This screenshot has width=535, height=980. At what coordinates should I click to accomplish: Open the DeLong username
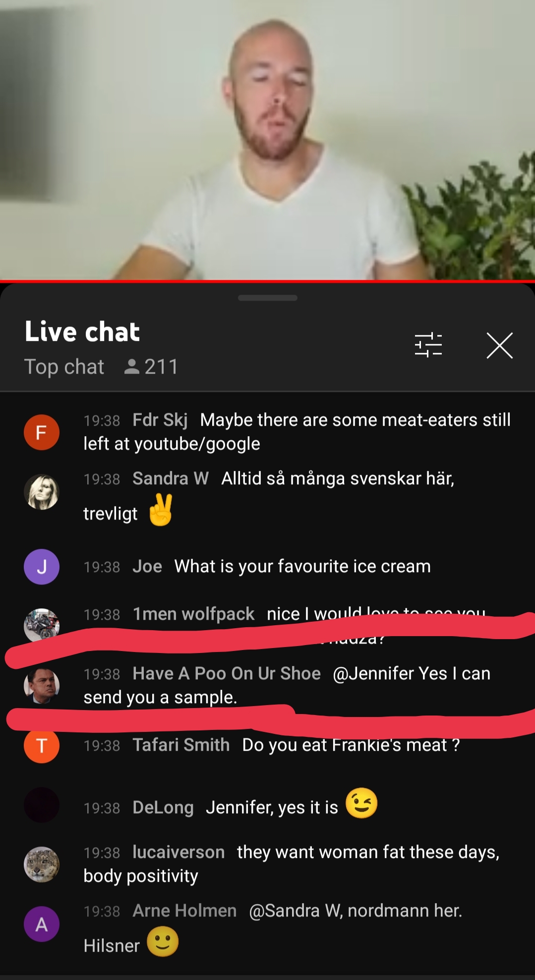163,807
